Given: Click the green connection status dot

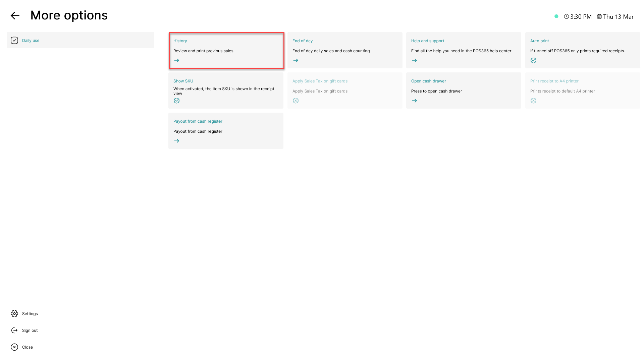Looking at the screenshot, I should (x=556, y=16).
